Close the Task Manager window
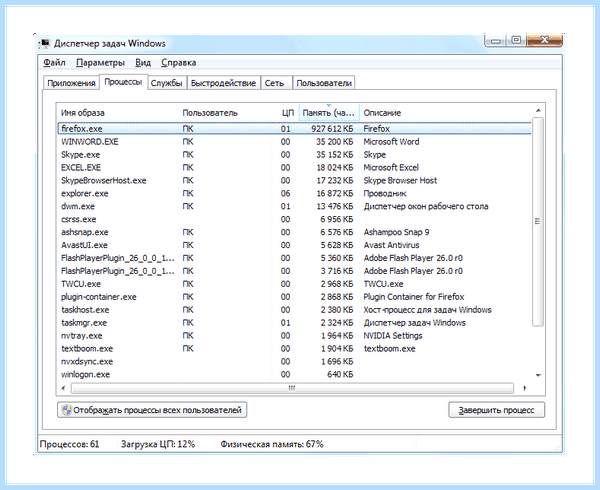 tap(544, 41)
